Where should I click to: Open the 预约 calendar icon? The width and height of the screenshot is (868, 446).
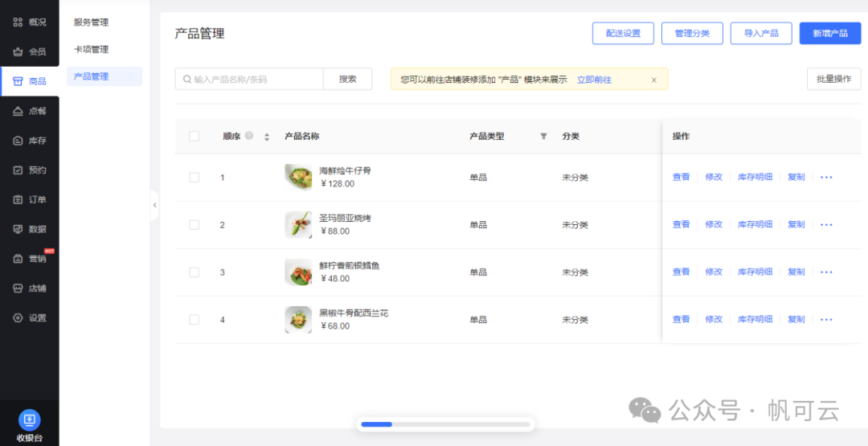18,170
